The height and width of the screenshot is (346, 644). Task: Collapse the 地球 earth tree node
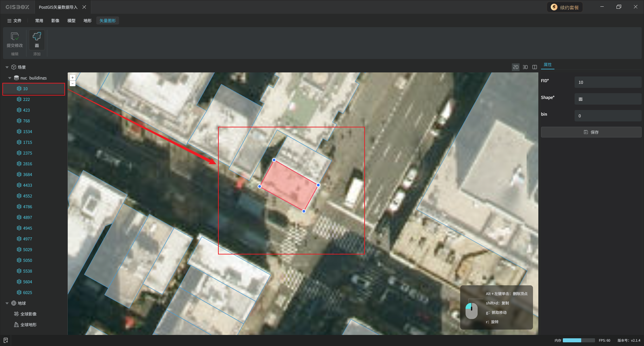click(7, 303)
